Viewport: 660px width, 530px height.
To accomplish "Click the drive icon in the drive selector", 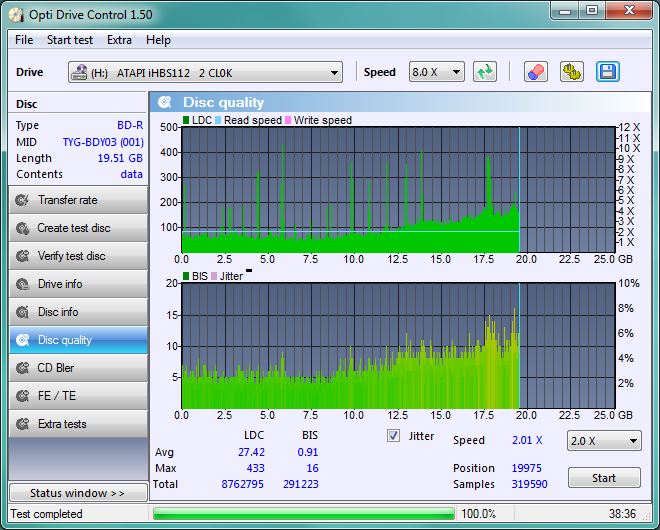I will click(x=79, y=72).
